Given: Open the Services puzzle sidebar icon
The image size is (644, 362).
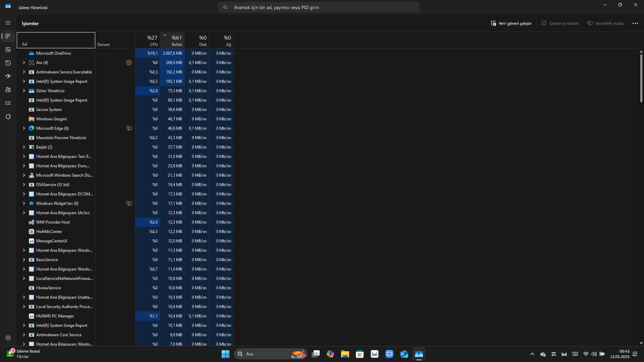Looking at the screenshot, I should tap(8, 117).
